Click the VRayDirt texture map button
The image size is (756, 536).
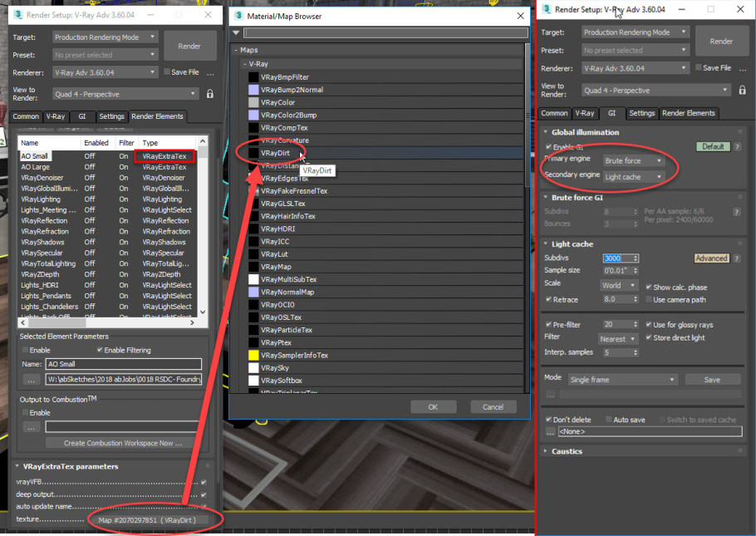click(x=148, y=520)
